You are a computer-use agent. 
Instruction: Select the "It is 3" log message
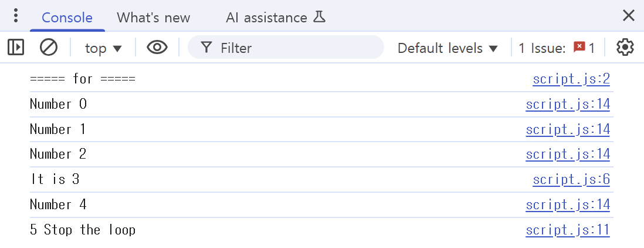pyautogui.click(x=55, y=179)
